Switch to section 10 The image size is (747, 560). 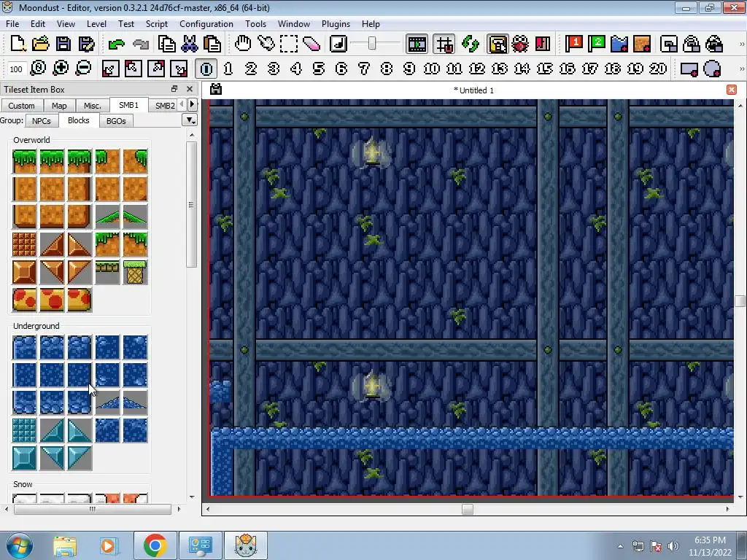click(432, 69)
